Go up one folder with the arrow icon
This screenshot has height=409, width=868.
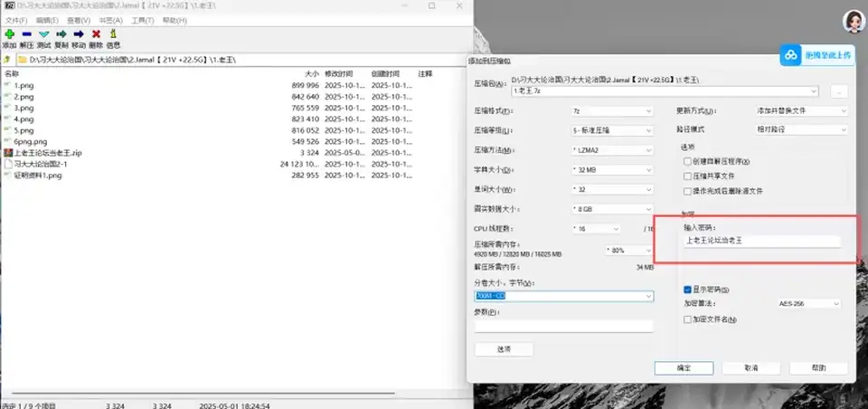click(x=6, y=60)
